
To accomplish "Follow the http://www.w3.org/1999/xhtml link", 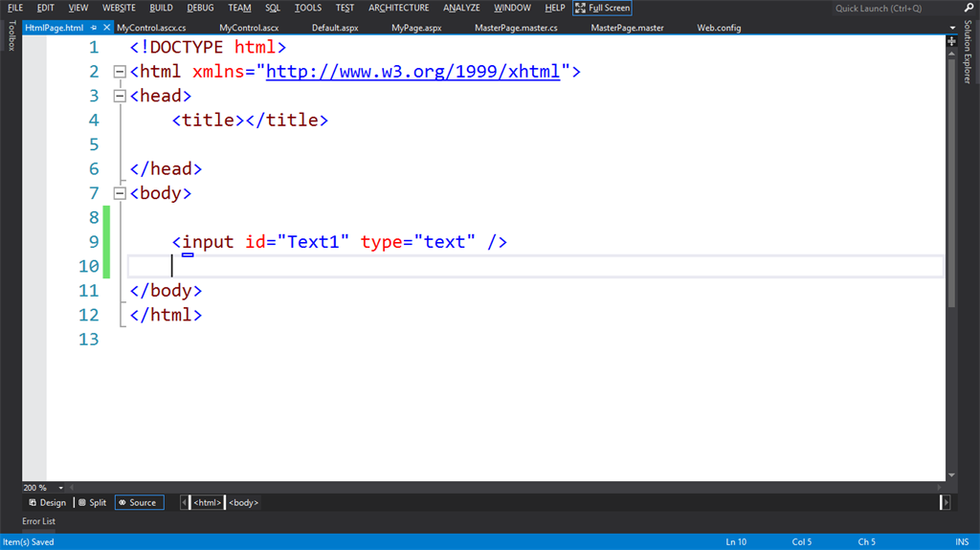I will pos(413,71).
